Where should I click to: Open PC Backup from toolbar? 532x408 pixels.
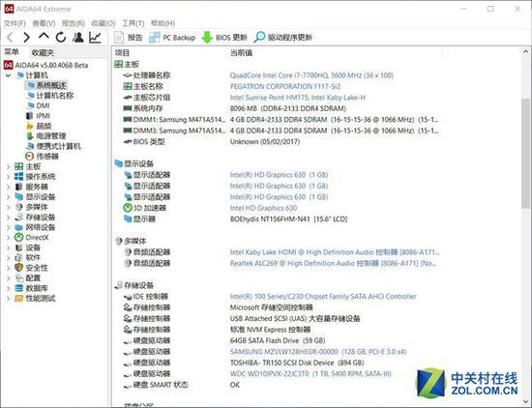pyautogui.click(x=172, y=38)
